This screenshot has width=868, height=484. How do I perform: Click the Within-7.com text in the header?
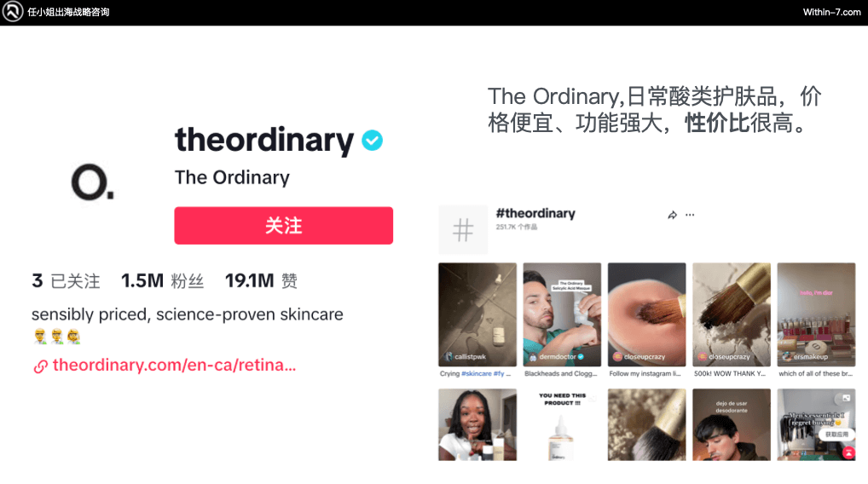[x=831, y=12]
